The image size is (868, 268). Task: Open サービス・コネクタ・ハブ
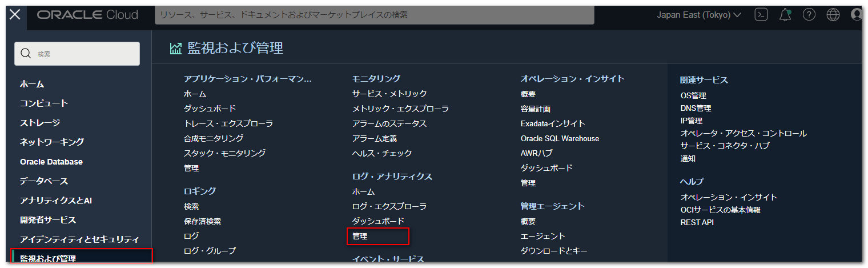pyautogui.click(x=725, y=146)
